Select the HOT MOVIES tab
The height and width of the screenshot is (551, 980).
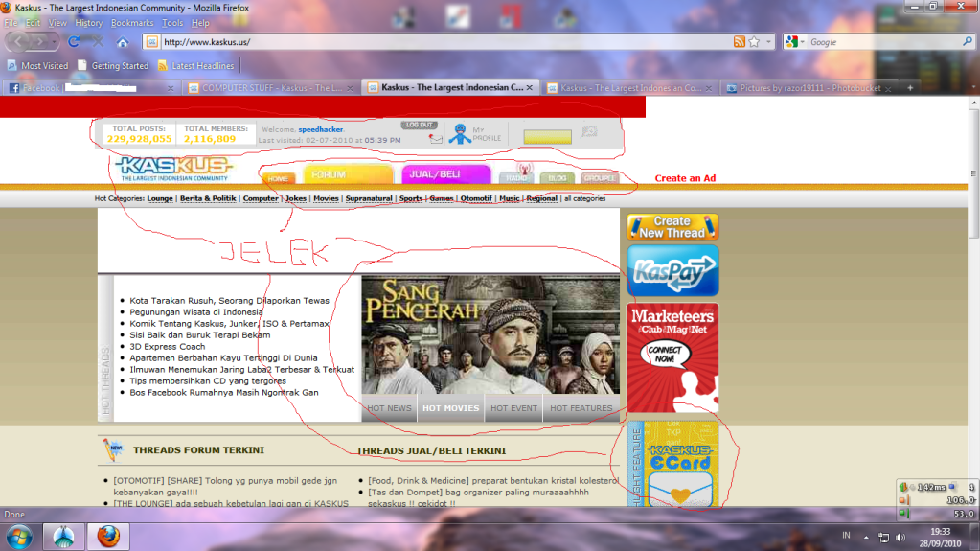450,408
